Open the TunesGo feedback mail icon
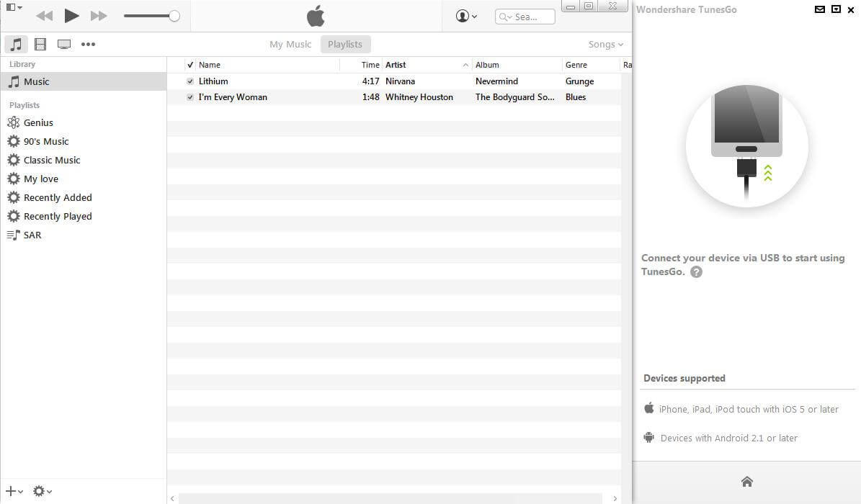861x504 pixels. tap(820, 9)
